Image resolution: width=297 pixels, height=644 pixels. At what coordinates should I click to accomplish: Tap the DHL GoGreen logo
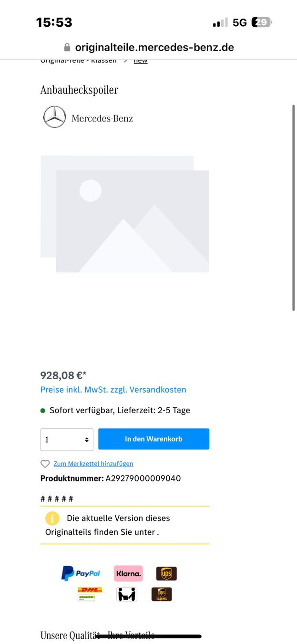90,594
